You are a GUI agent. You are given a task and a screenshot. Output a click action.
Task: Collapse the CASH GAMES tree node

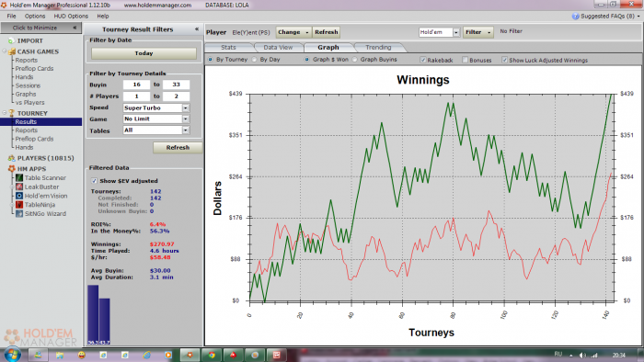5,51
